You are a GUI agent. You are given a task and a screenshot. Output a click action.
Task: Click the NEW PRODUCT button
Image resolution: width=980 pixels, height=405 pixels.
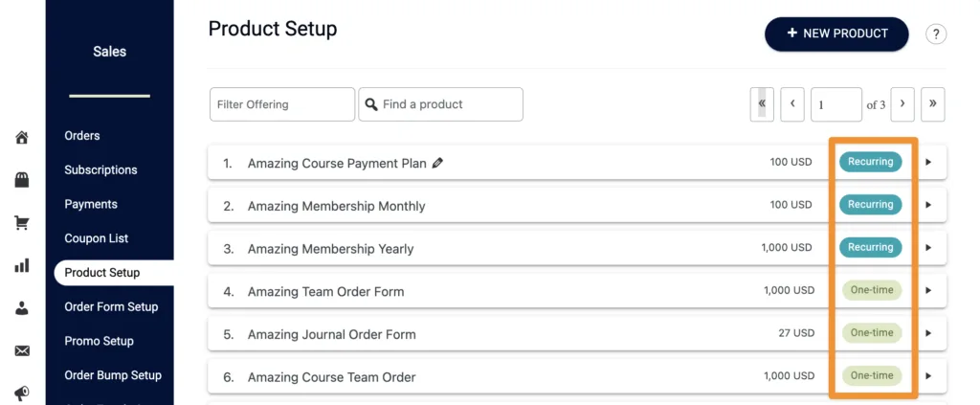[836, 34]
